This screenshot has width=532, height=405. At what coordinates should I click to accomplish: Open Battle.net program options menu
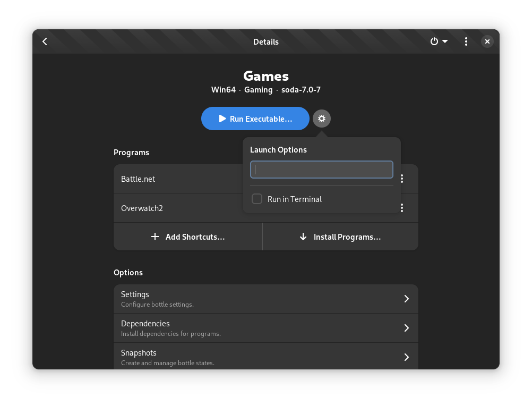click(x=402, y=179)
